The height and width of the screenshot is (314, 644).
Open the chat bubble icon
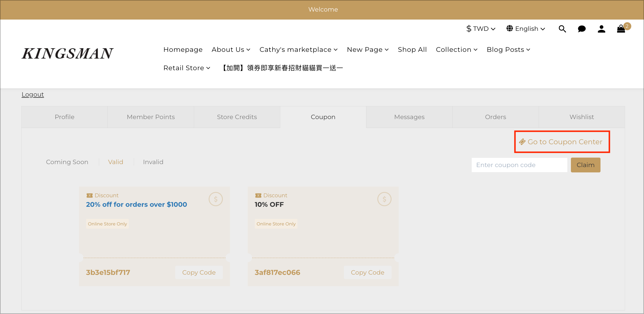click(582, 29)
